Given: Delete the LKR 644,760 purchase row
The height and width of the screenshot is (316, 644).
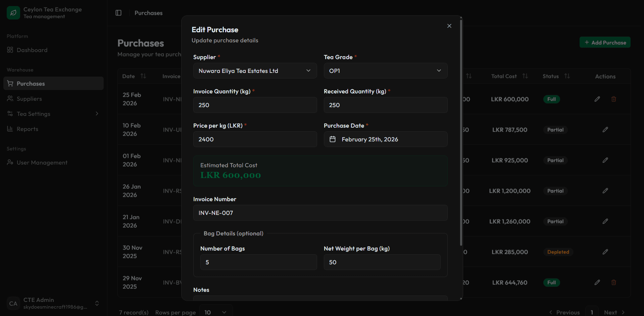Looking at the screenshot, I should [x=613, y=282].
